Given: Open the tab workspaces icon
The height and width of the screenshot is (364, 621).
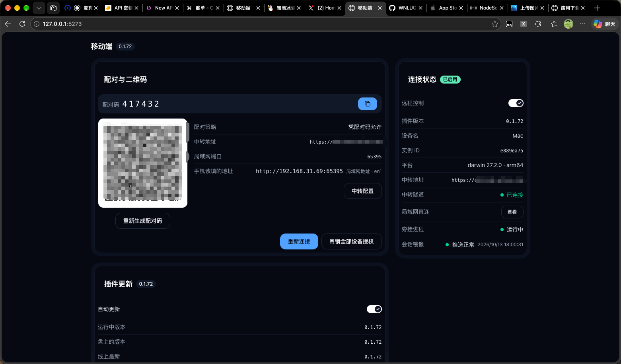Looking at the screenshot, I should point(53,8).
